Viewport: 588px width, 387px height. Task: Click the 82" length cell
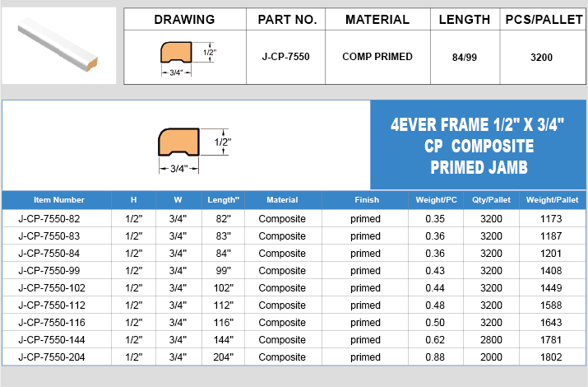pos(224,219)
